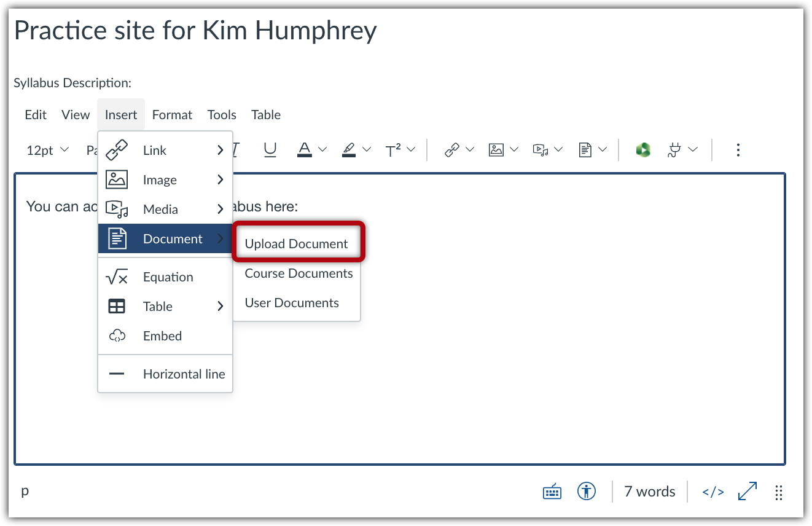This screenshot has width=812, height=526.
Task: Toggle fullscreen editor mode
Action: 747,492
